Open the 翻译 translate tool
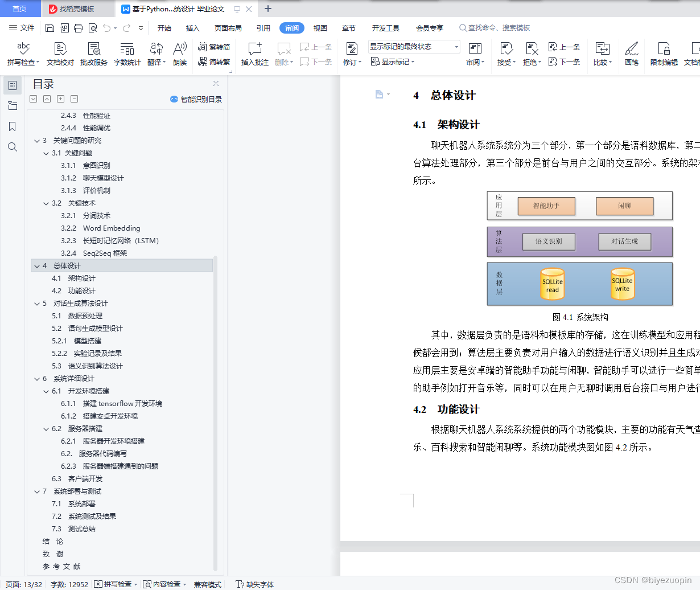The height and width of the screenshot is (590, 700). [x=154, y=54]
